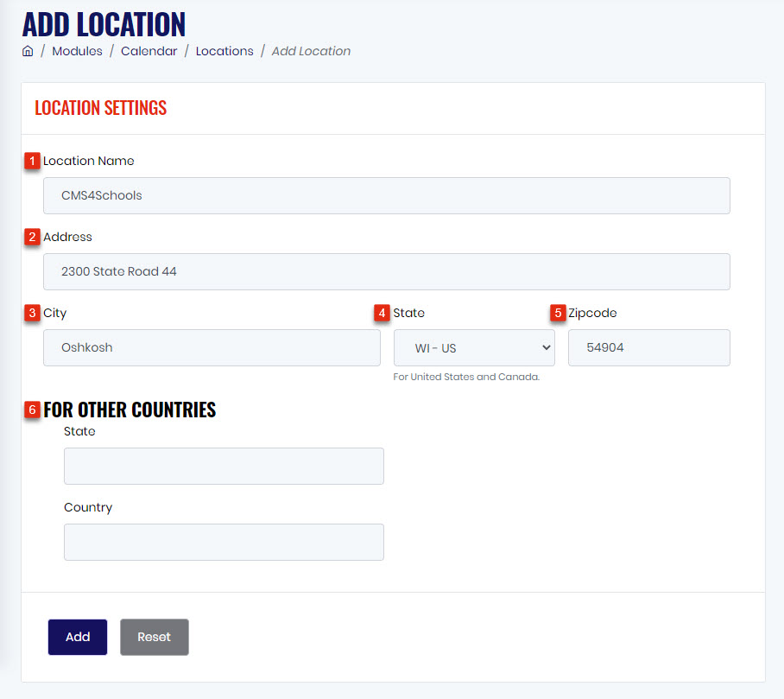
Task: Focus the Location Name field
Action: tap(387, 195)
